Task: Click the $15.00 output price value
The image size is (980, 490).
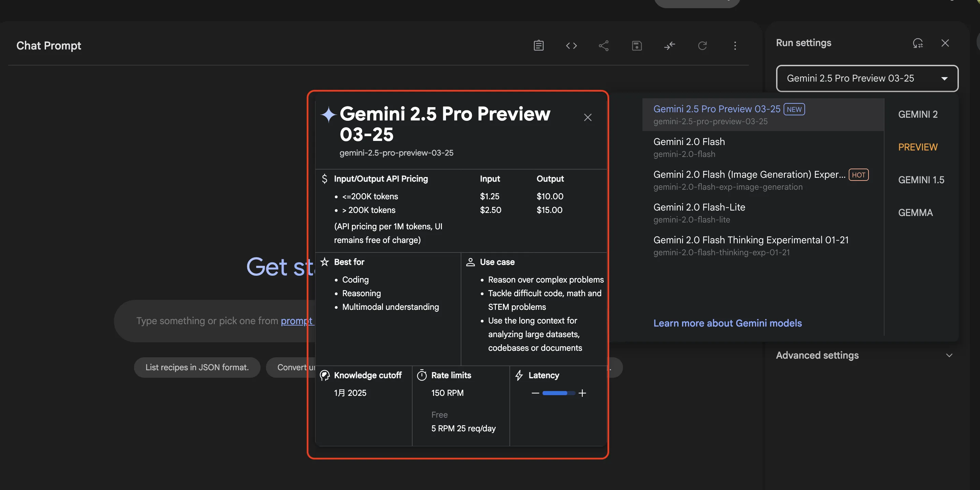Action: pyautogui.click(x=549, y=210)
